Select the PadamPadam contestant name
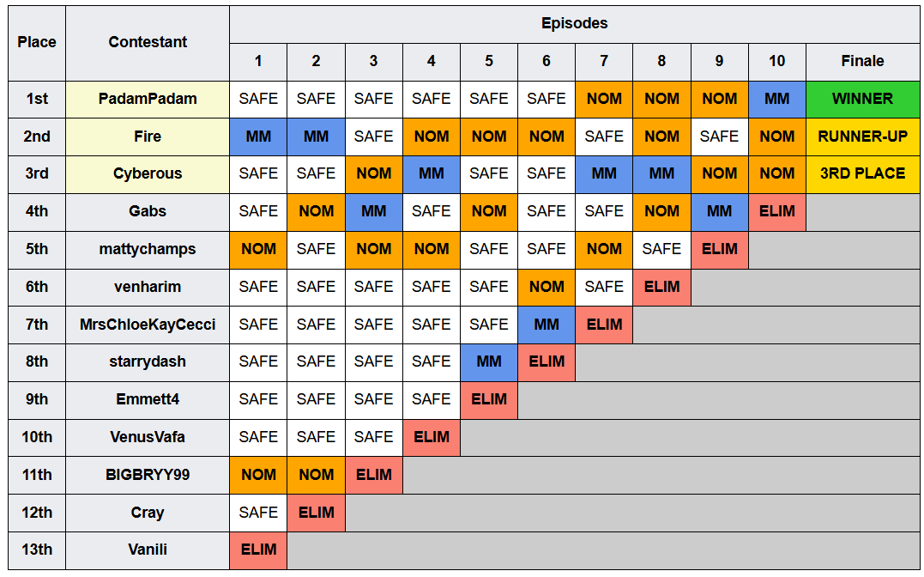Screen dimensions: 924x577 click(148, 99)
